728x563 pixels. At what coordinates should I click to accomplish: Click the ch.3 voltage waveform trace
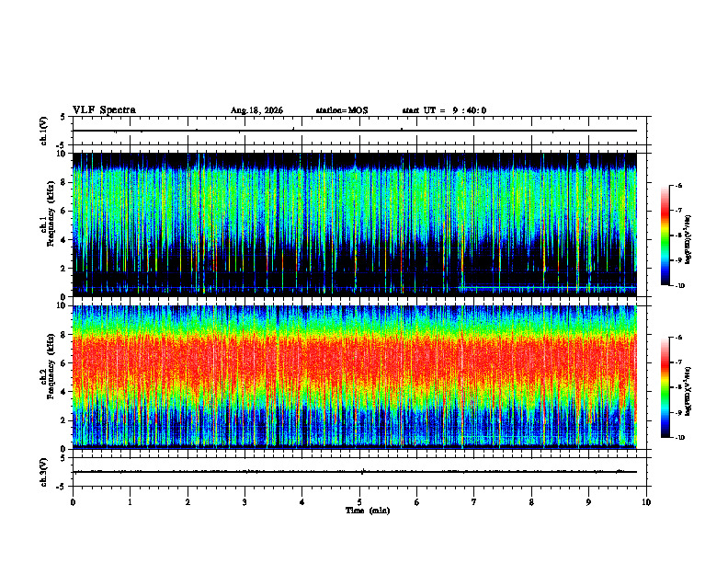coord(355,472)
